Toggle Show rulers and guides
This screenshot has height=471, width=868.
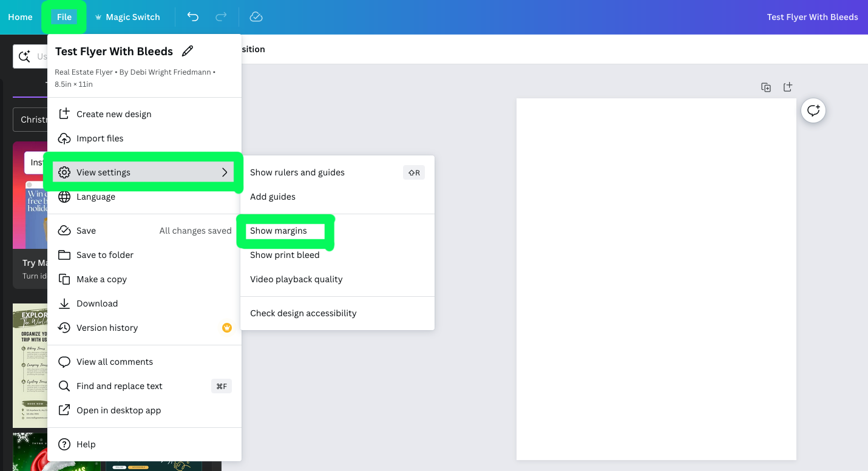coord(297,172)
